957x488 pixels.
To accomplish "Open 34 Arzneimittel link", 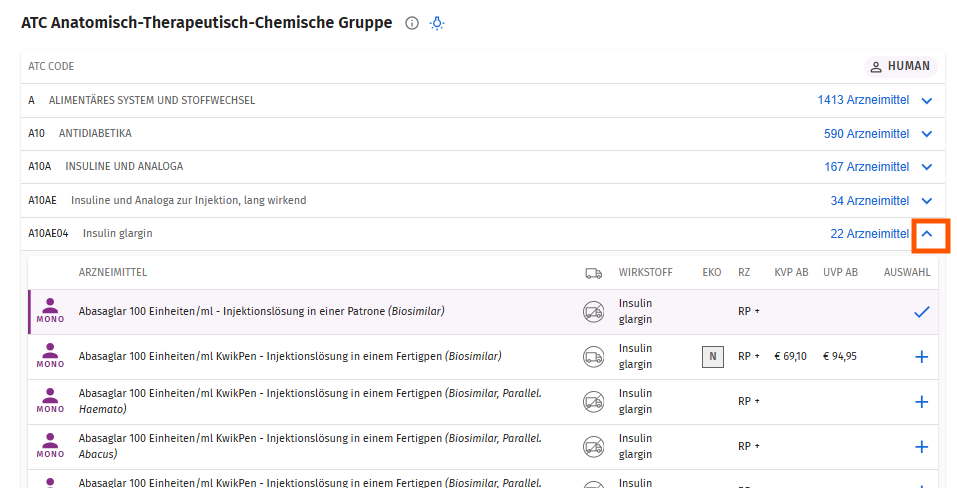I will pyautogui.click(x=870, y=201).
